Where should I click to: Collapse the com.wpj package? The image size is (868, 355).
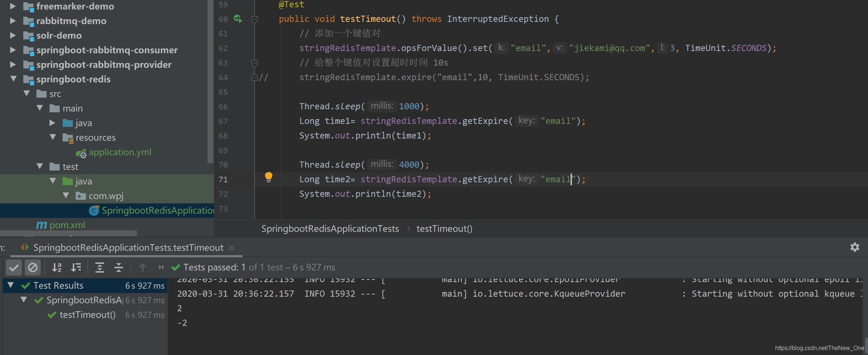point(66,195)
